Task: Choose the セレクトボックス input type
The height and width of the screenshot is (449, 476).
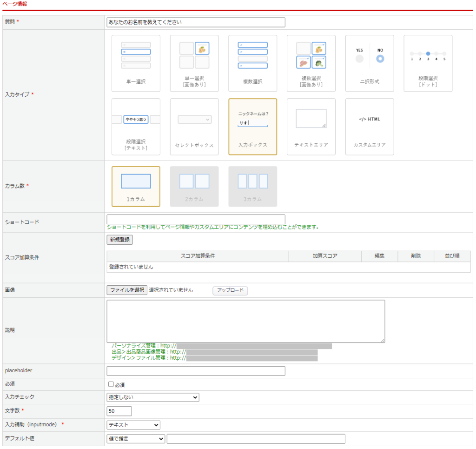Action: [x=194, y=127]
